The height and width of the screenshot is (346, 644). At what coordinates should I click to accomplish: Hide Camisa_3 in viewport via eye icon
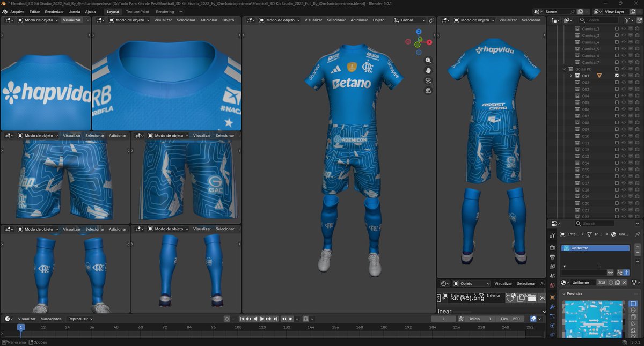624,35
